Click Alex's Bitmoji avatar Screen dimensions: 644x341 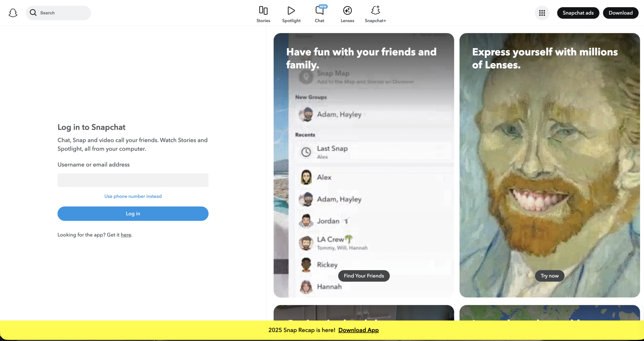click(x=306, y=177)
